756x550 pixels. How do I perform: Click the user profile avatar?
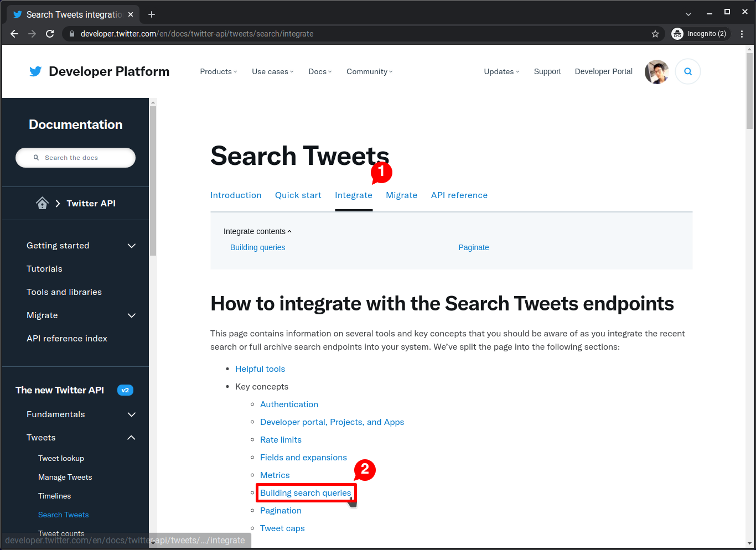click(x=657, y=71)
